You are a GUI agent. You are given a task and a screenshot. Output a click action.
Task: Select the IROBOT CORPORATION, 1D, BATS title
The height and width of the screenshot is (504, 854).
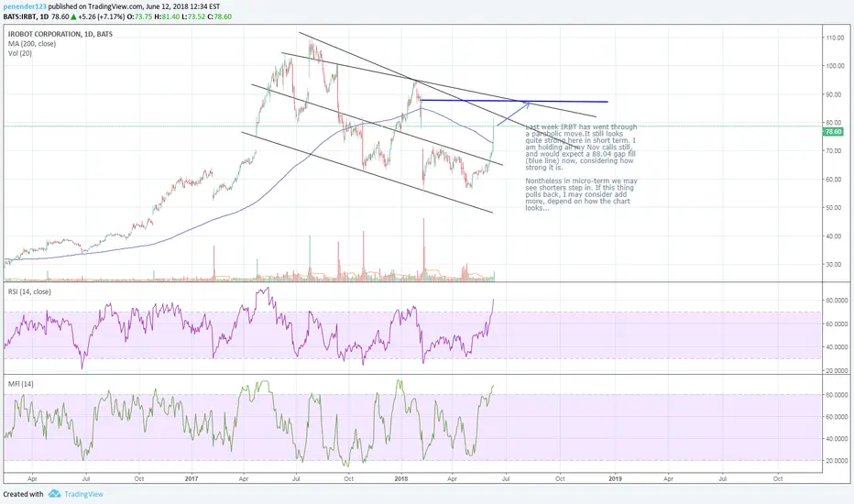(60, 34)
